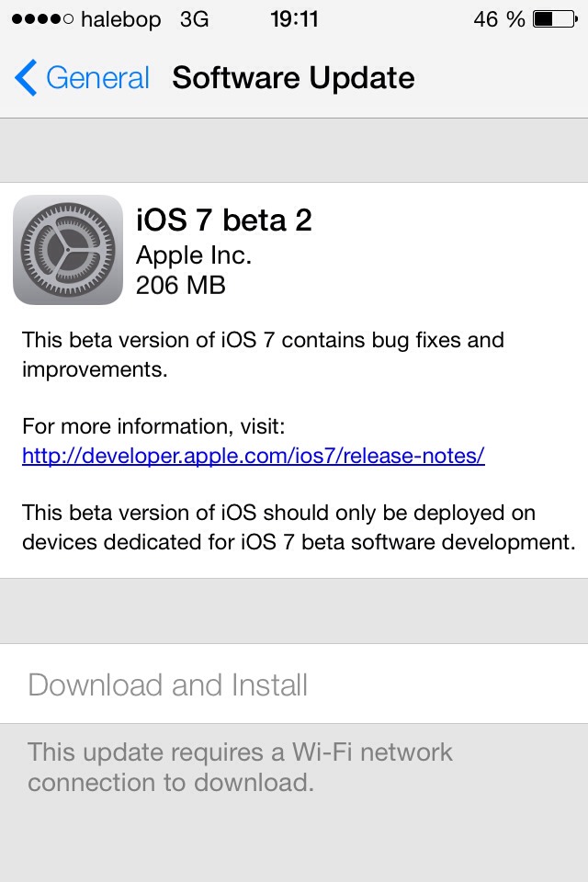Tap Download and Install
This screenshot has width=588, height=882.
pyautogui.click(x=168, y=684)
